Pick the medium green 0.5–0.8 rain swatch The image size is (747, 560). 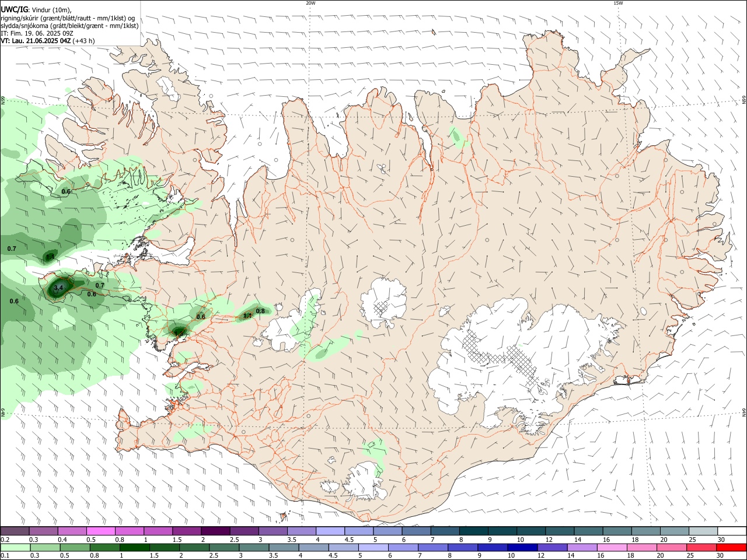75,547
